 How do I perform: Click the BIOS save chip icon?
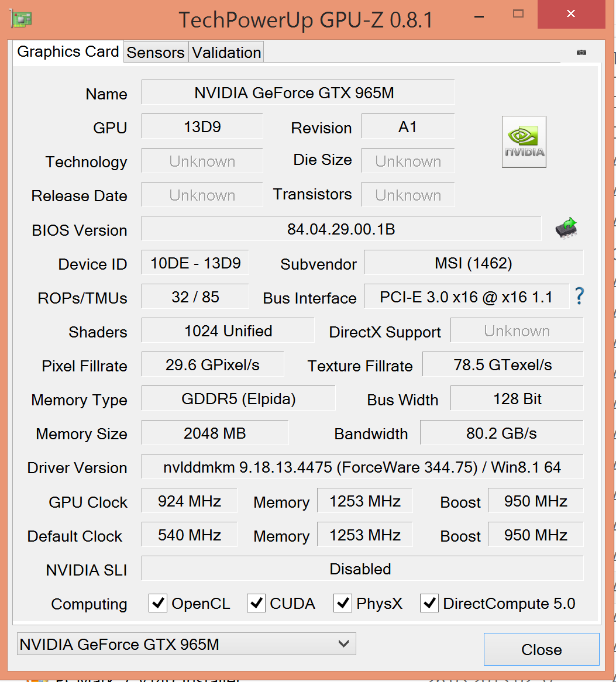566,228
